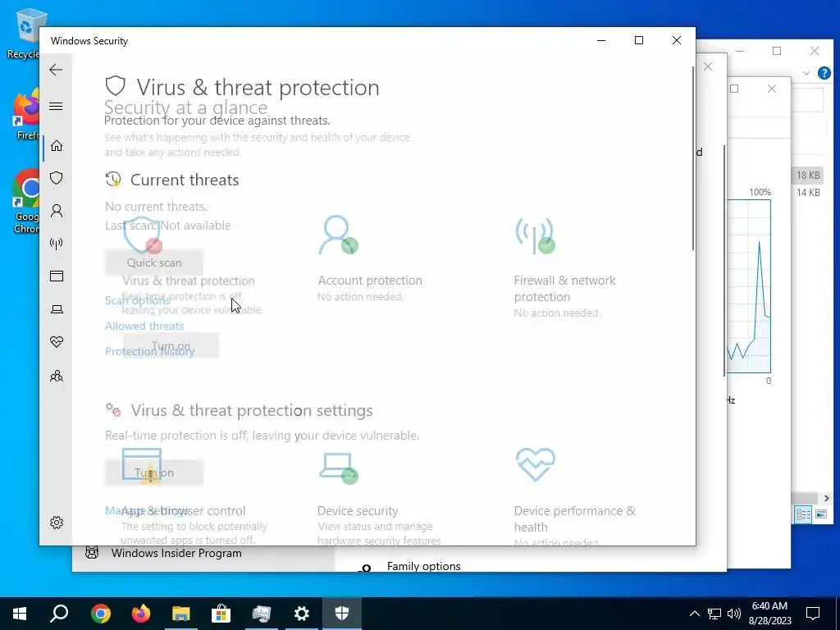Open File Explorer from the taskbar
840x630 pixels.
(181, 614)
